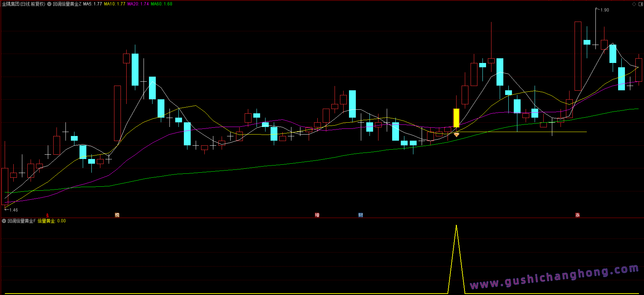The width and height of the screenshot is (644, 295).
Task: Click the diamond icon in top-right corner
Action: pyautogui.click(x=634, y=4)
